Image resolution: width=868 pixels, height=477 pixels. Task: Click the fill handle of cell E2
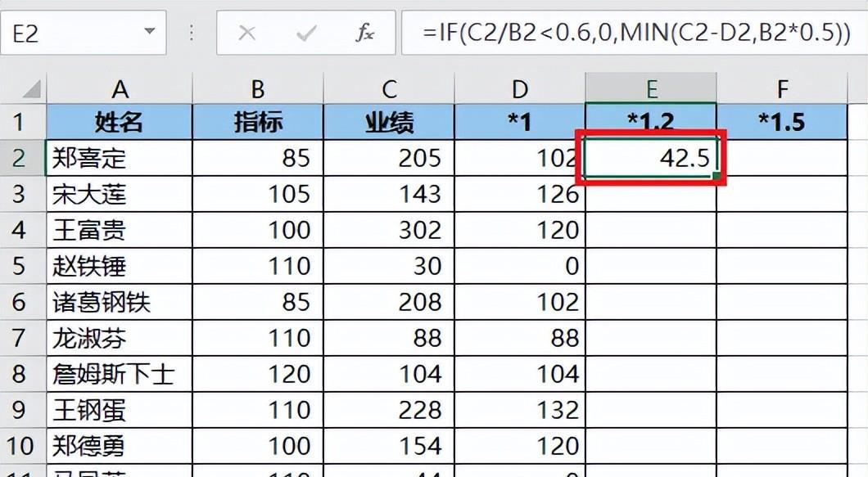click(717, 177)
